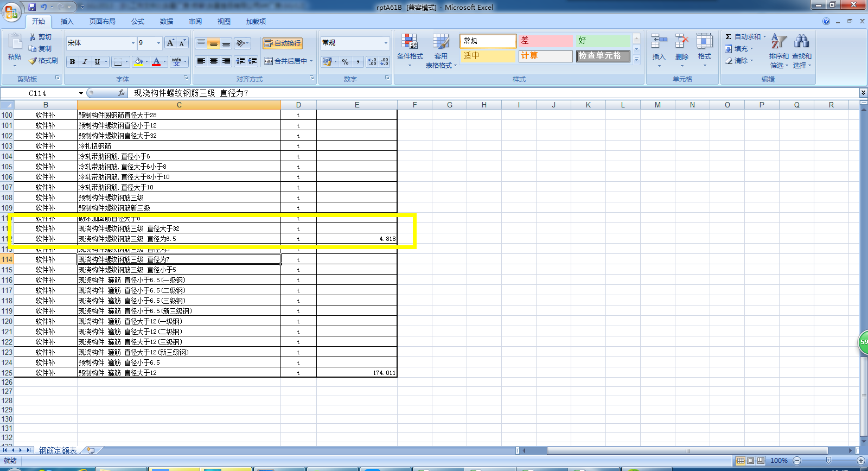Select the 钢筋定额表 sheet tab
Screen dimensions: 868x471
(x=58, y=450)
